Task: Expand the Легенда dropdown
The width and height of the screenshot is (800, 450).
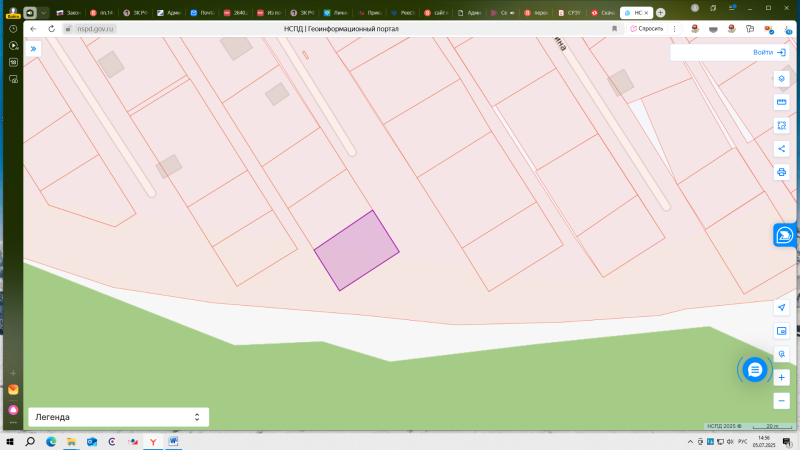Action: pyautogui.click(x=118, y=417)
